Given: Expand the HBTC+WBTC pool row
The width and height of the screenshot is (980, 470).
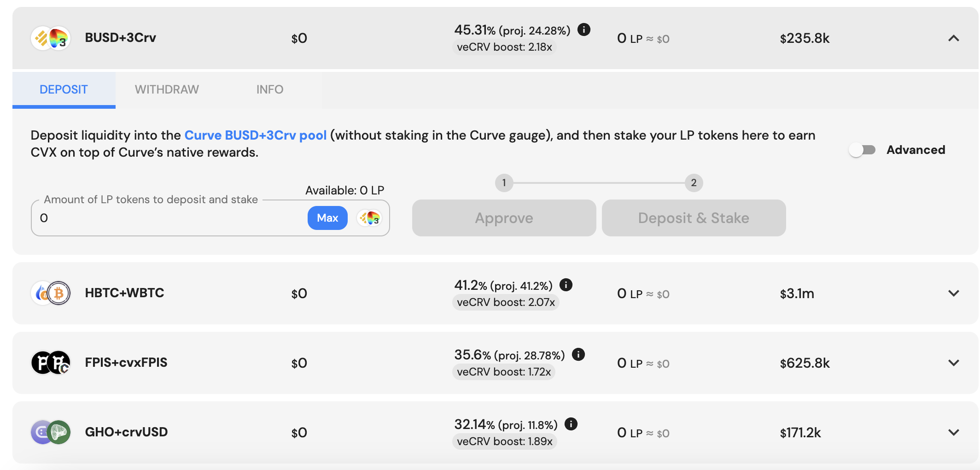Looking at the screenshot, I should tap(954, 293).
